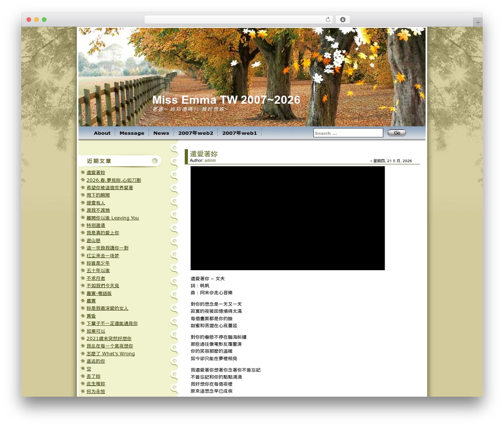Screen dimensions: 504x427
Task: Open sidebar post 遊山戀
Action: (93, 240)
